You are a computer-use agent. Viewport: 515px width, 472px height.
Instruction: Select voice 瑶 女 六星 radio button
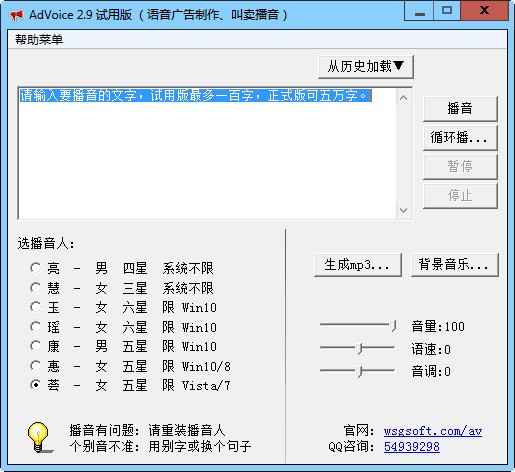coord(35,327)
